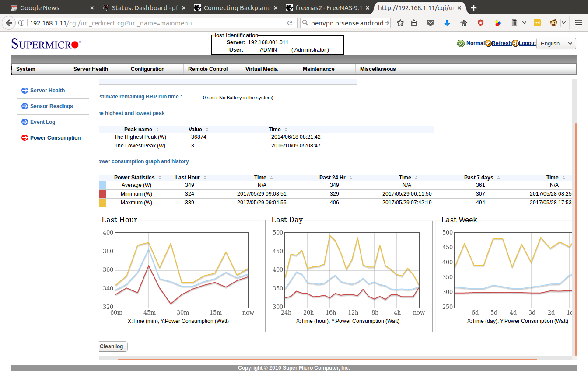Viewport: 588px width, 371px height.
Task: Click the Last Hour graph
Action: click(181, 270)
